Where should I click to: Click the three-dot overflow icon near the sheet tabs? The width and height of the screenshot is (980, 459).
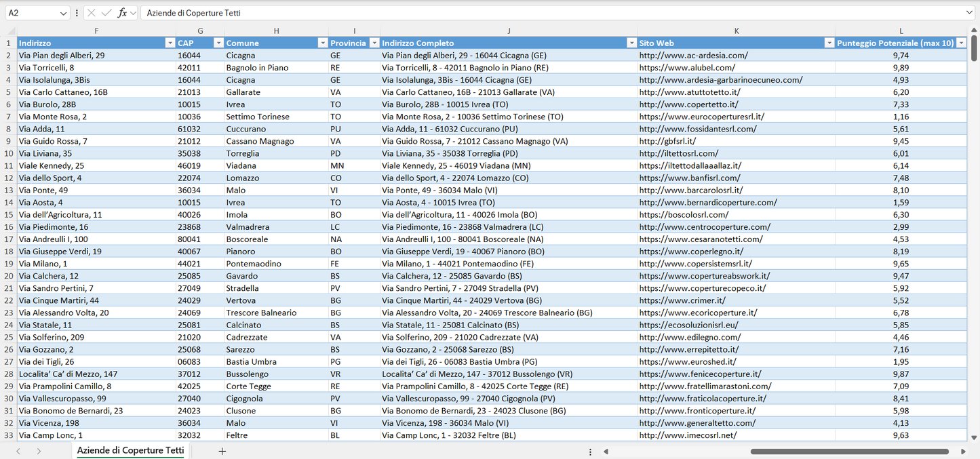coord(589,450)
